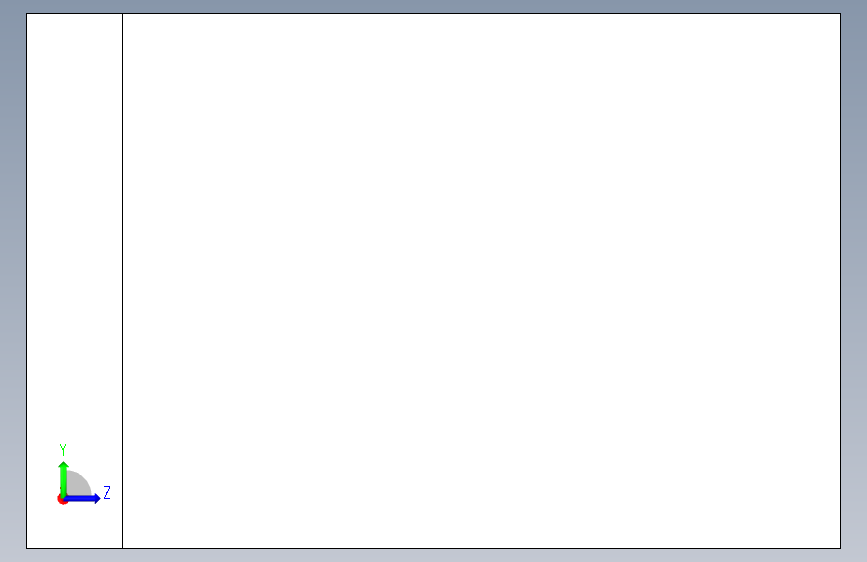This screenshot has height=562, width=867.
Task: Click the model's bottom-left corner vertex
Action: pos(27,549)
